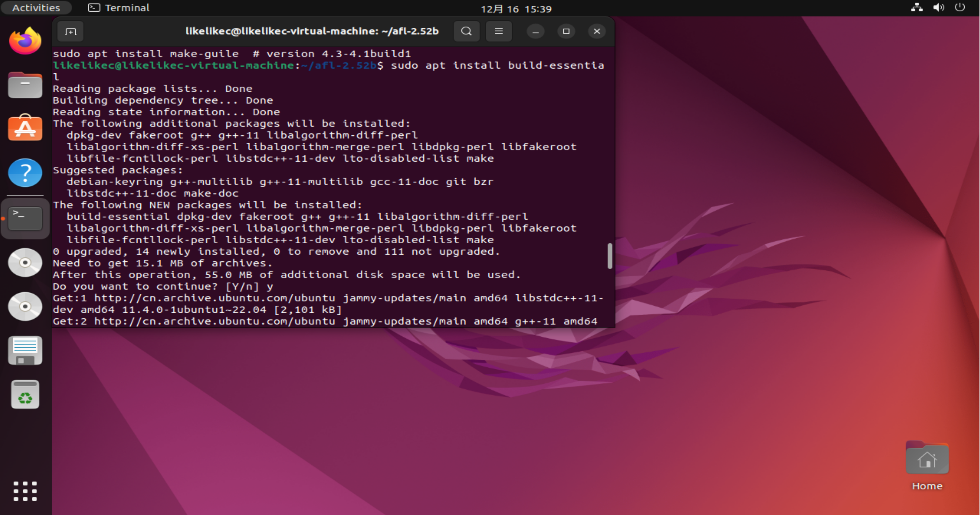Image resolution: width=980 pixels, height=515 pixels.
Task: Open the second disc drive icon
Action: tap(25, 306)
